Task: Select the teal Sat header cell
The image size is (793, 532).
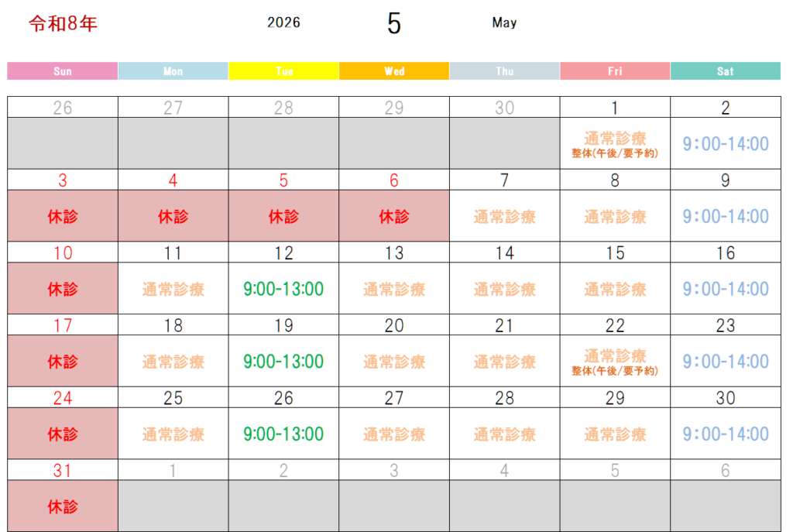Action: point(726,71)
